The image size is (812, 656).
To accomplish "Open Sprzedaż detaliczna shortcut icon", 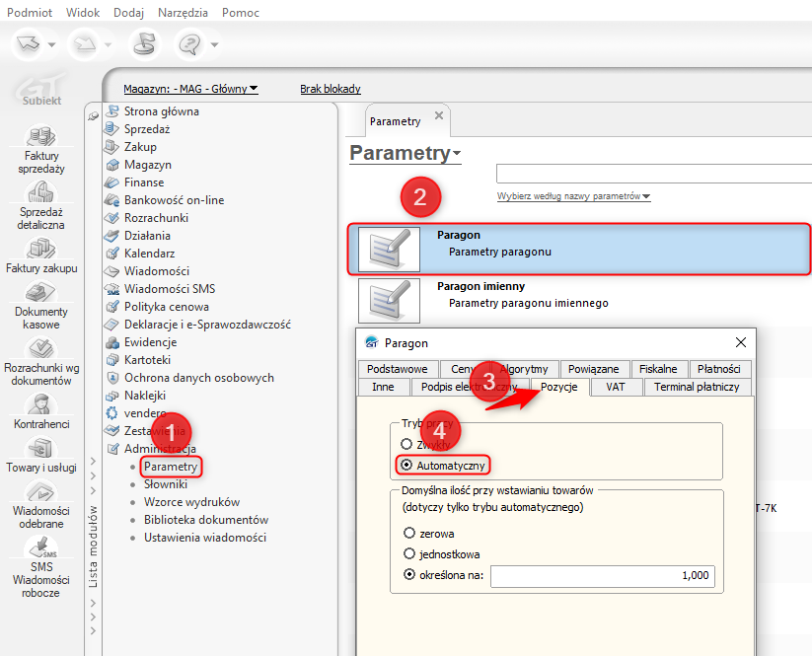I will click(x=40, y=192).
